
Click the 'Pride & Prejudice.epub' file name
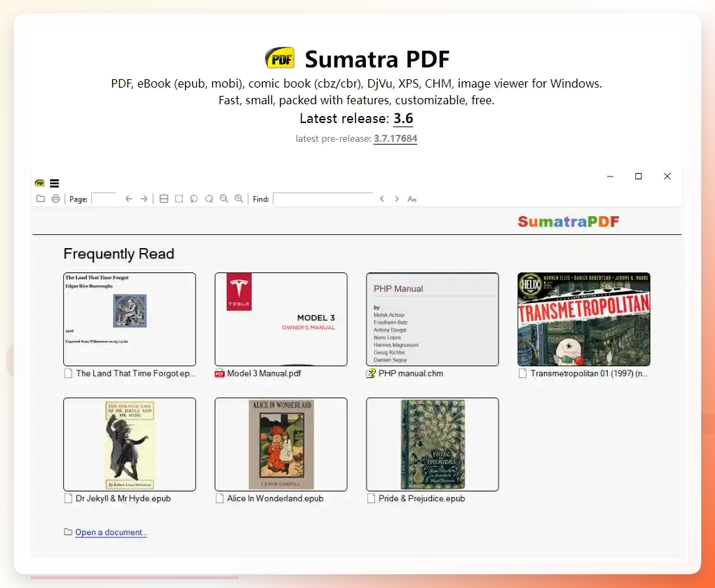[x=421, y=498]
